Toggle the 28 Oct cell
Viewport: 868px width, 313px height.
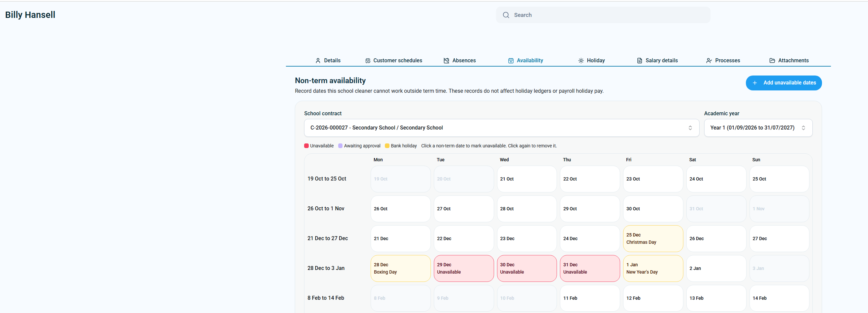[527, 209]
